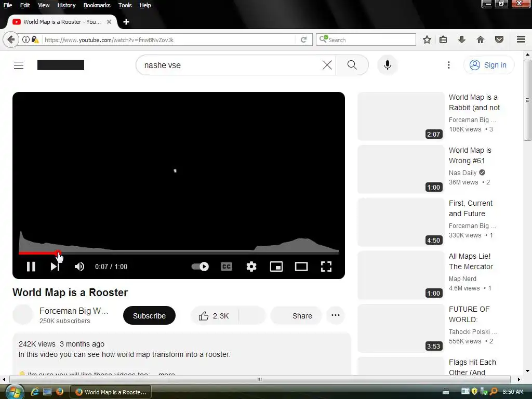This screenshot has width=532, height=399.
Task: Open the Forceman Big W... channel name
Action: point(74,311)
